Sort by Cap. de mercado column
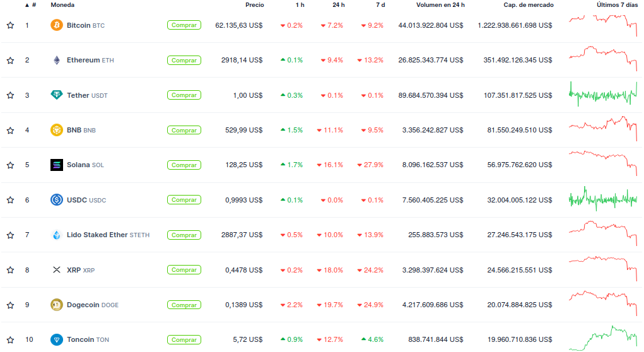 (x=529, y=5)
